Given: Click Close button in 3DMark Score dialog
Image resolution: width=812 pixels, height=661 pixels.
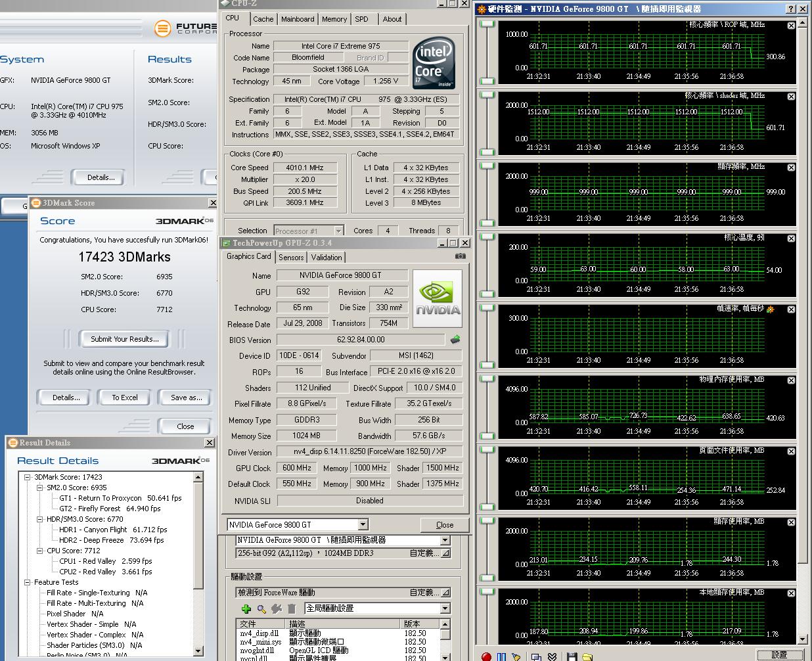Looking at the screenshot, I should (185, 426).
